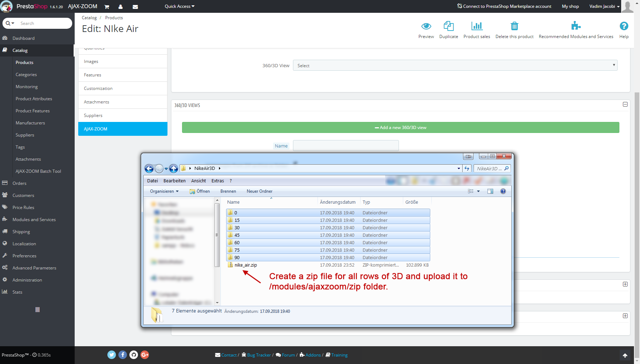Open the Explorer view options dropdown arrow
Image resolution: width=640 pixels, height=364 pixels.
(x=478, y=191)
